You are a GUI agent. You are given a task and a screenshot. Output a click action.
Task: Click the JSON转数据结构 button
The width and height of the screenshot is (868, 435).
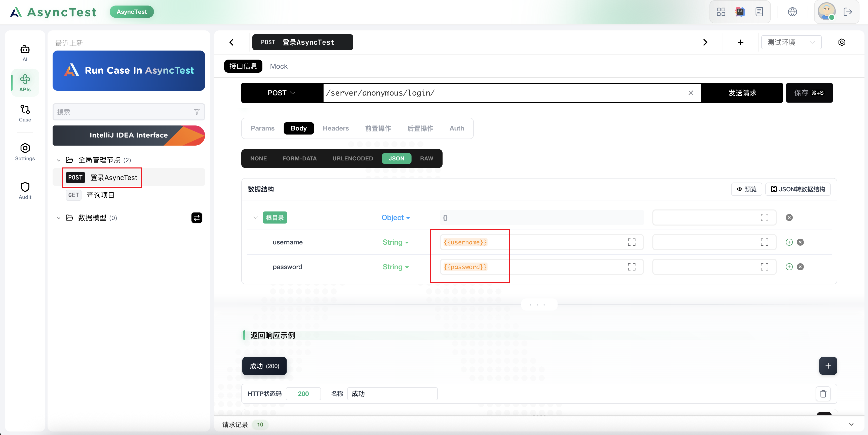(x=798, y=189)
